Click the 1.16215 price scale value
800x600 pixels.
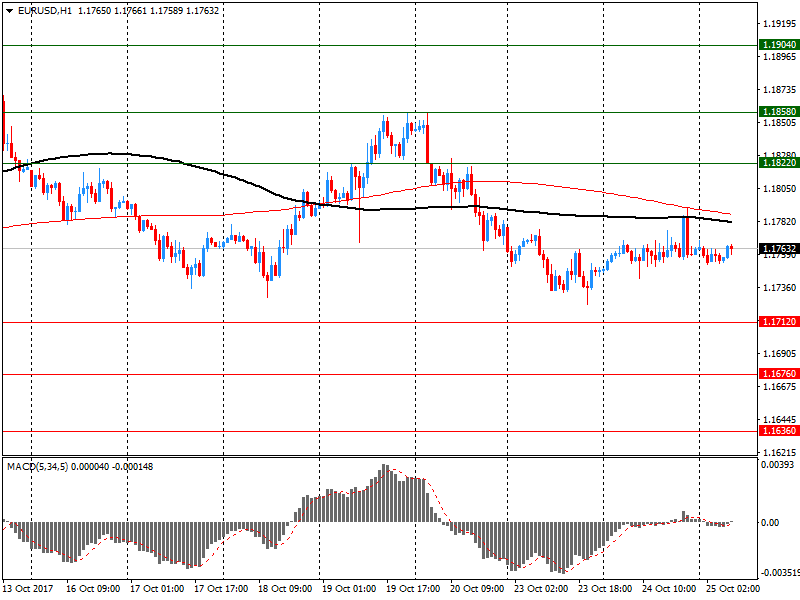[x=779, y=453]
